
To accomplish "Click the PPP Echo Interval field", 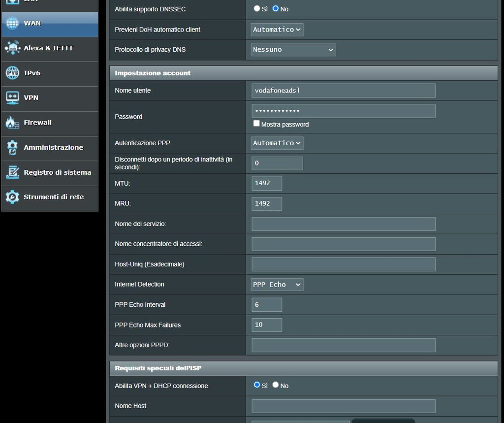I will pyautogui.click(x=267, y=305).
